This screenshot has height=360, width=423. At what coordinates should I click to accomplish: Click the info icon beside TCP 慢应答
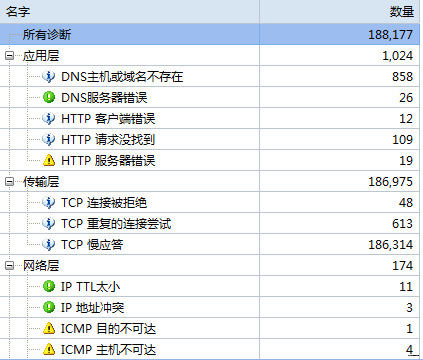(49, 245)
